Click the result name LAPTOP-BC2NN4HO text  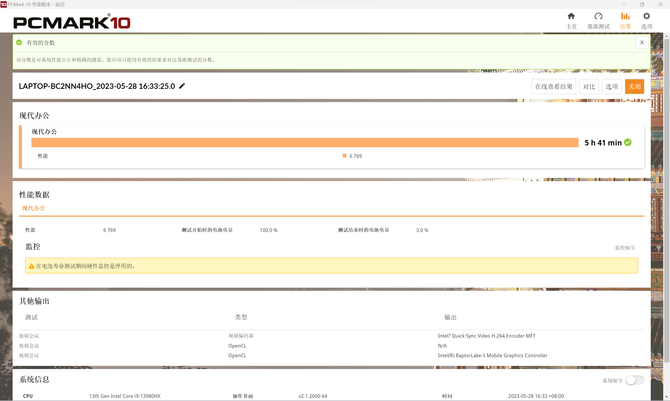pyautogui.click(x=97, y=86)
